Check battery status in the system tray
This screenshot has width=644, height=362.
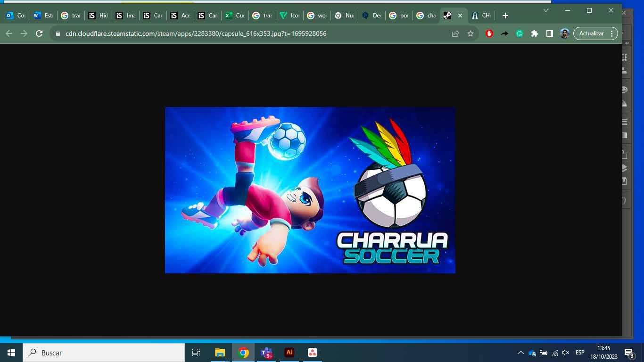[544, 353]
